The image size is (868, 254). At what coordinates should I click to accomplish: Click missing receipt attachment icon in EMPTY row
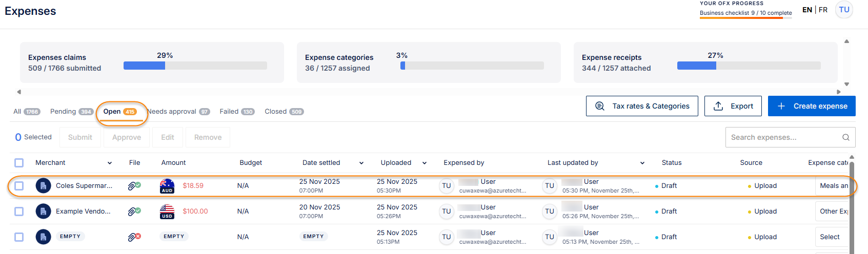(x=134, y=237)
